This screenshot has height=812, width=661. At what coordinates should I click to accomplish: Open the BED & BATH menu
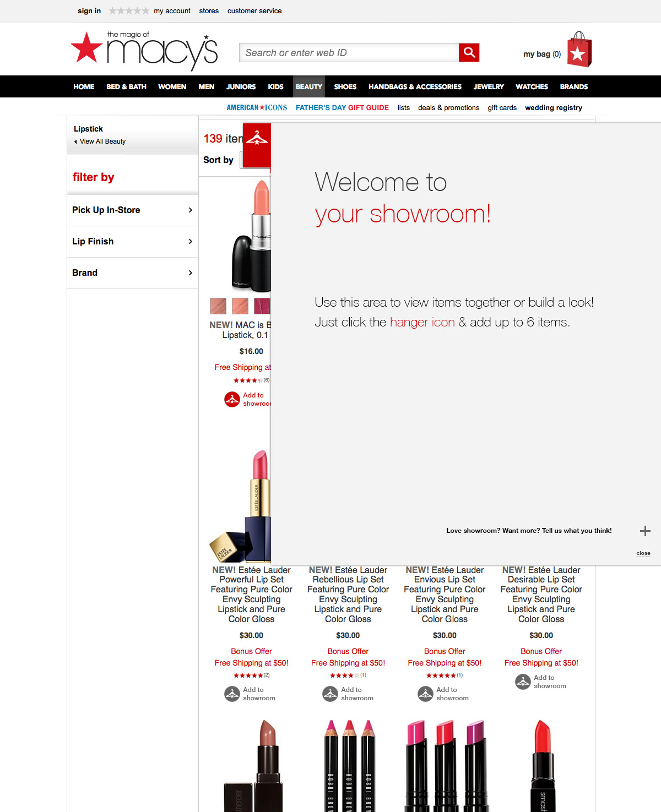[126, 86]
